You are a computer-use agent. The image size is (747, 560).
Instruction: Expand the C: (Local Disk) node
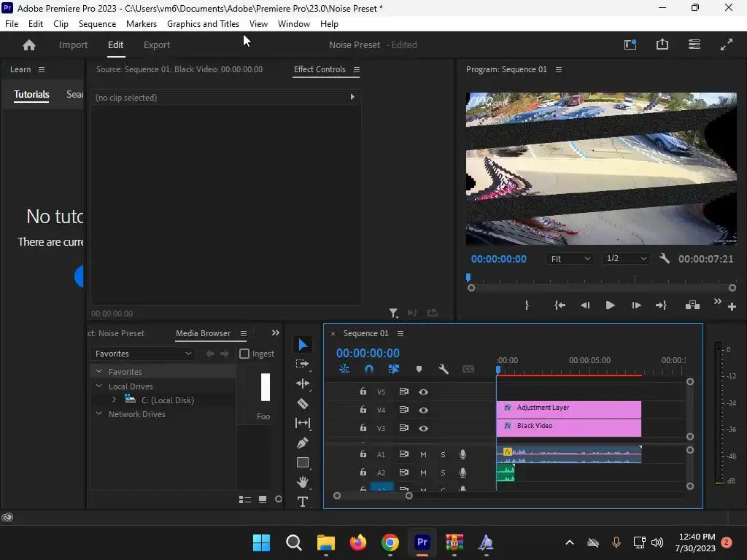tap(114, 400)
